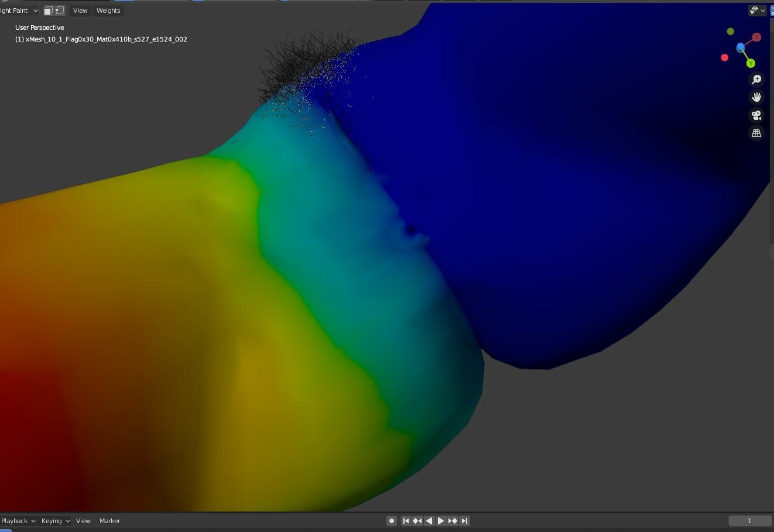Expand the Playback dropdown in the timeline

pyautogui.click(x=18, y=521)
